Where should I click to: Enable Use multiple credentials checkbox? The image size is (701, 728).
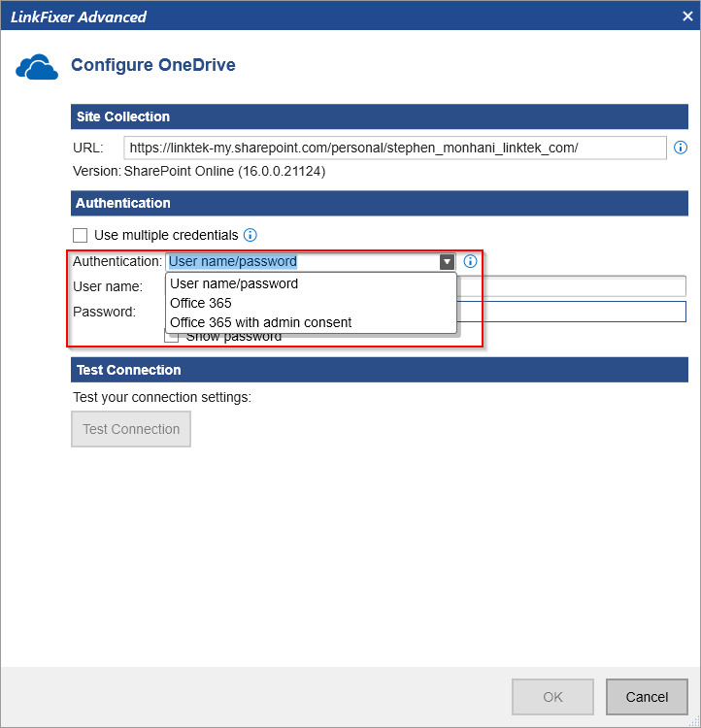80,236
